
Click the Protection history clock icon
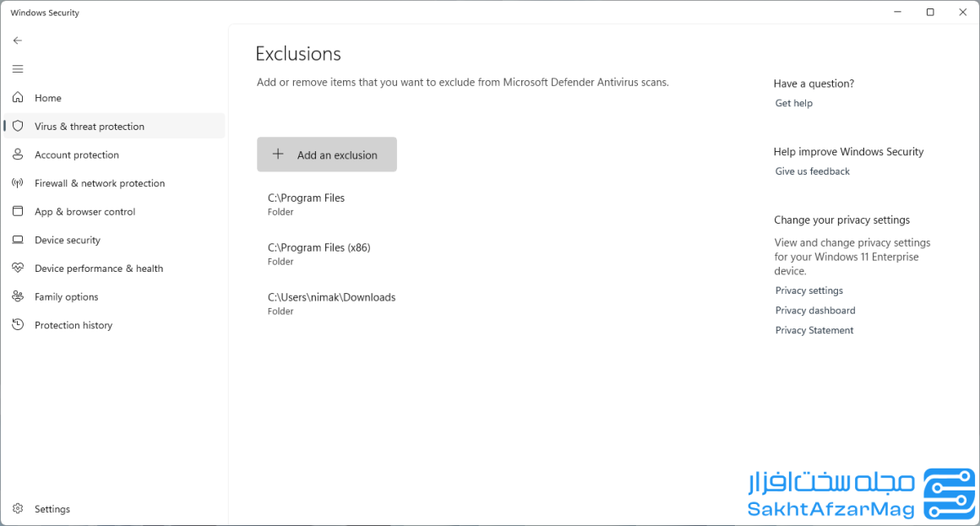click(x=18, y=325)
